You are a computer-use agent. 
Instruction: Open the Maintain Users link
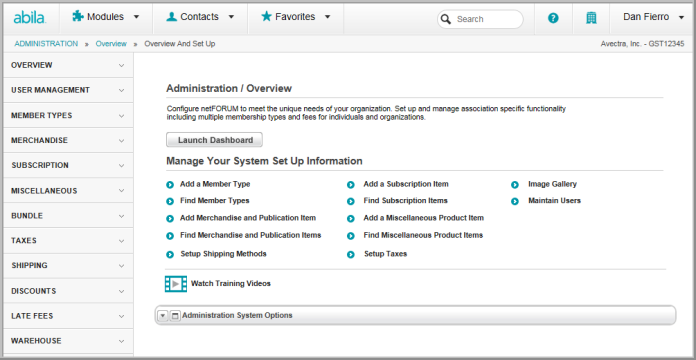[554, 201]
